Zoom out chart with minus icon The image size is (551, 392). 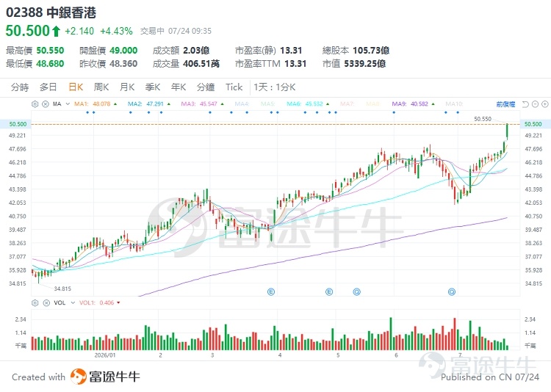click(x=535, y=104)
